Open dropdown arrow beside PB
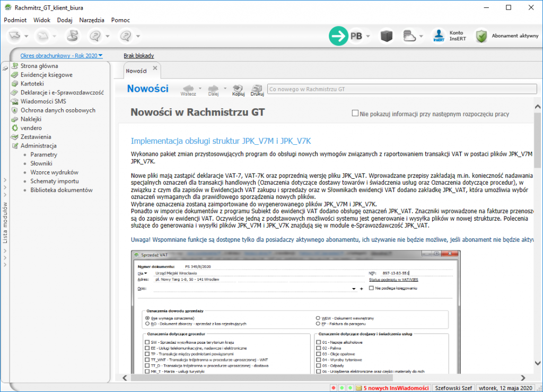The width and height of the screenshot is (543, 392). (368, 36)
